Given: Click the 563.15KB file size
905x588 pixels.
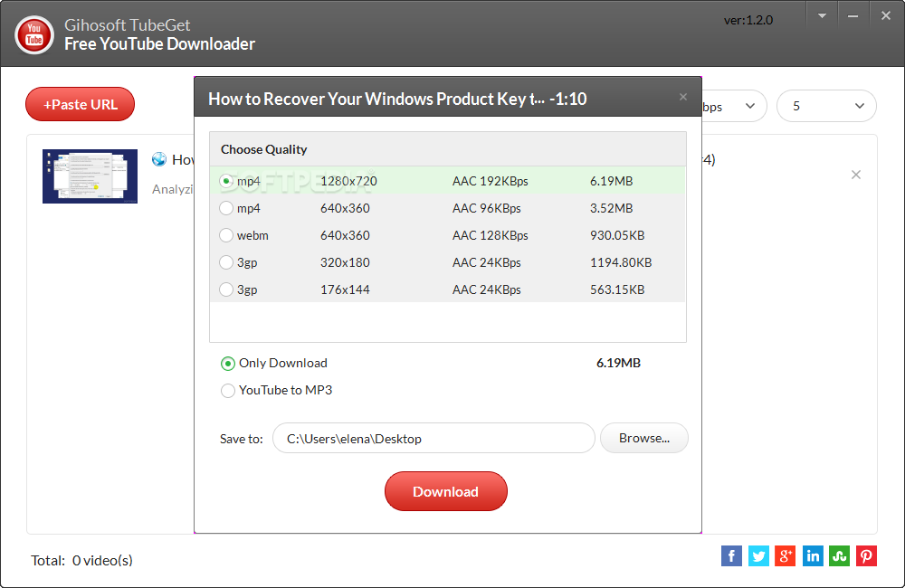Looking at the screenshot, I should tap(617, 289).
